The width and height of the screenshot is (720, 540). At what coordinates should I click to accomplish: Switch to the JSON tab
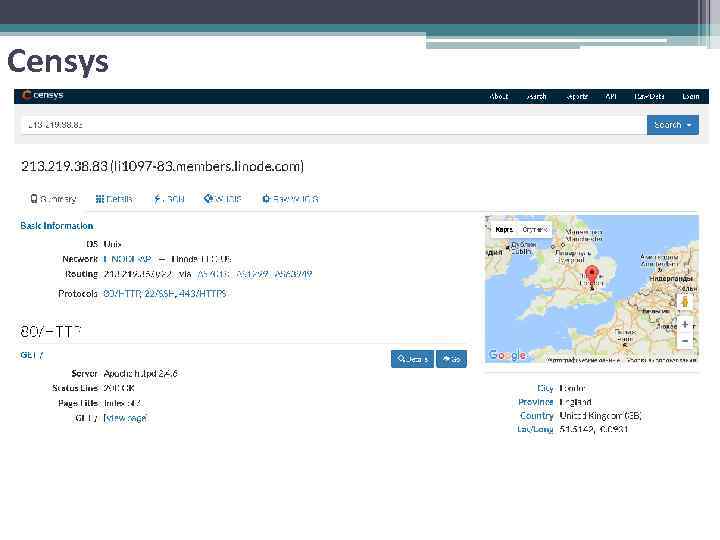(x=169, y=199)
